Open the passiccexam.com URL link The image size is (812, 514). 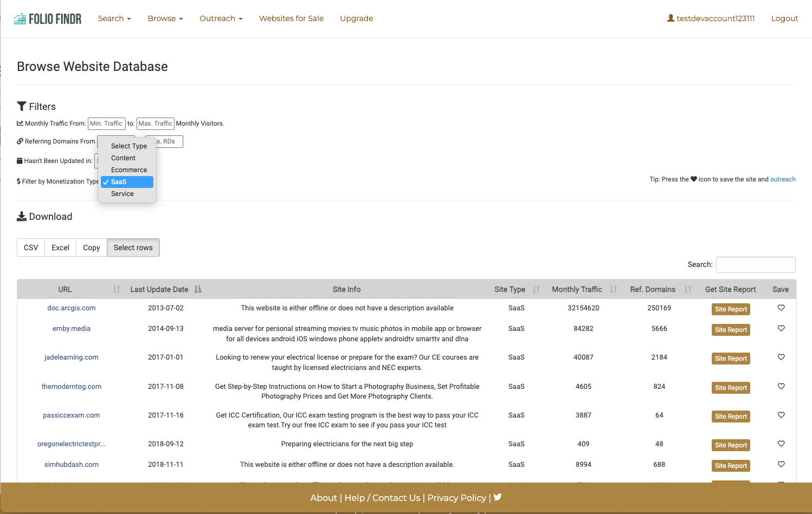click(x=72, y=415)
